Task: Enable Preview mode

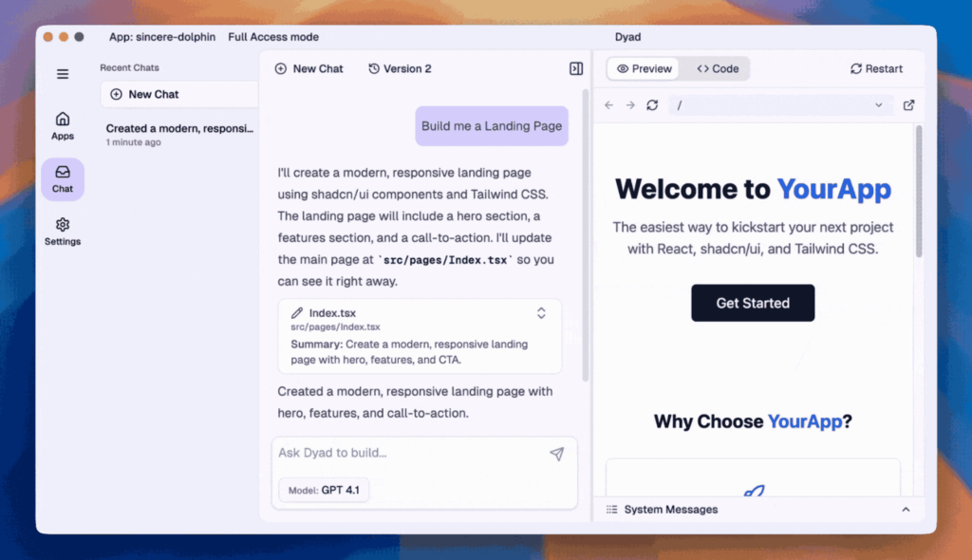Action: click(643, 68)
